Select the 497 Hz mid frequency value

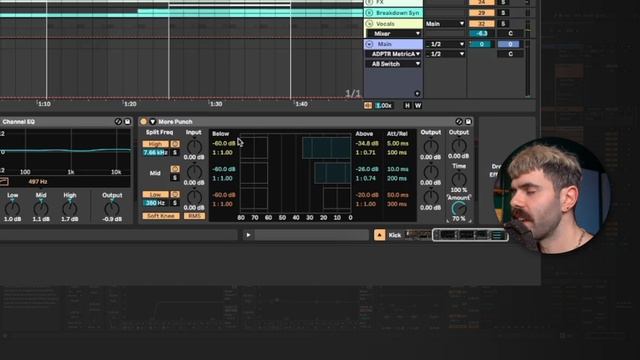pos(38,182)
